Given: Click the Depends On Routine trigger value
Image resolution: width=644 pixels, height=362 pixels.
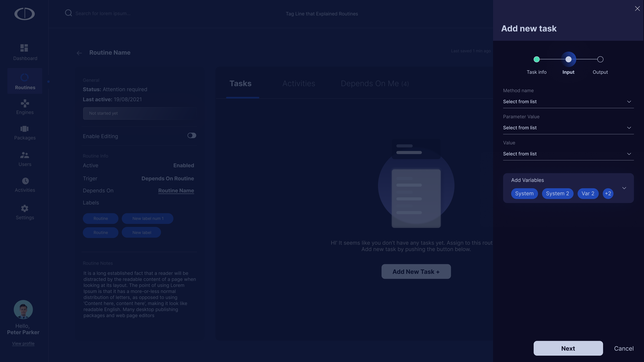Looking at the screenshot, I should click(168, 179).
